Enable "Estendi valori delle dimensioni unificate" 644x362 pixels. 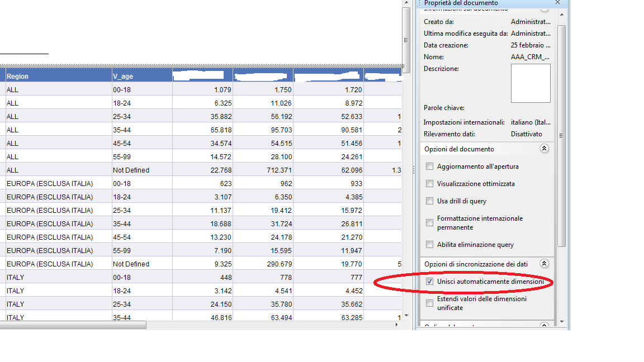(429, 302)
